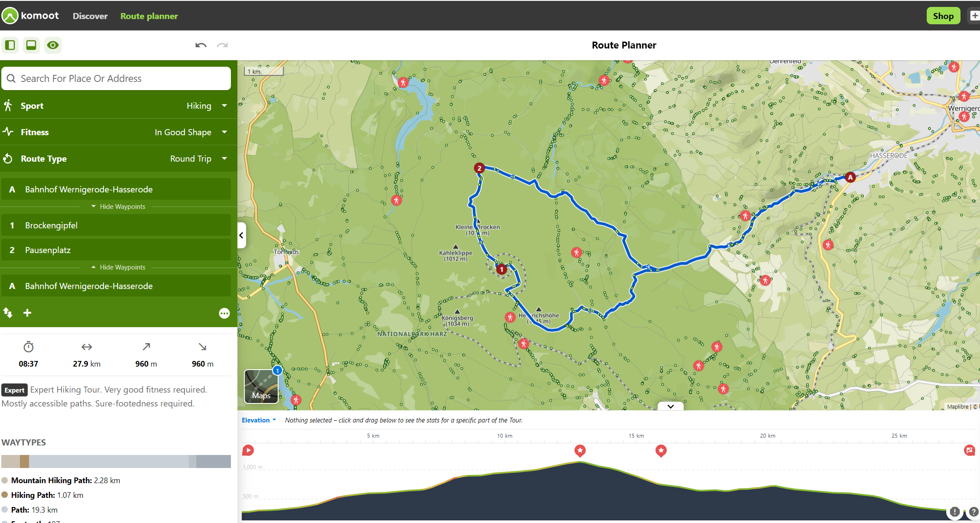Click the redo arrow icon
Image resolution: width=980 pixels, height=523 pixels.
222,45
